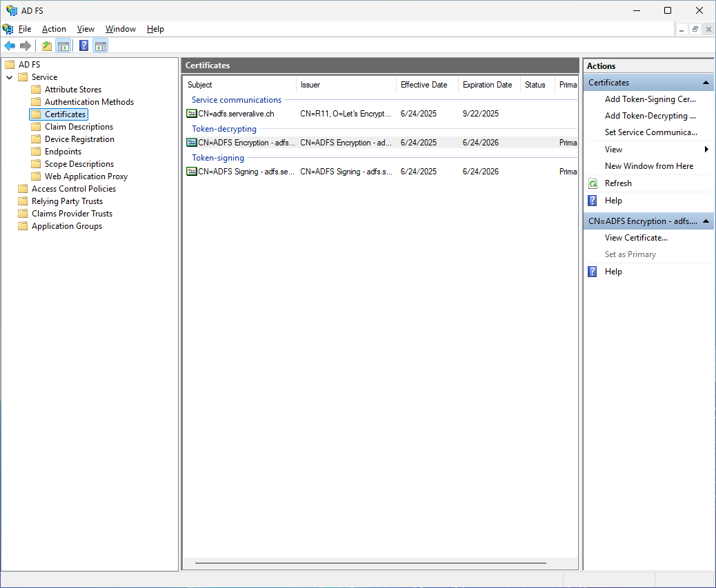716x588 pixels.
Task: Click the certificate icon beside CN=adfs.serveralive.ch
Action: [x=192, y=114]
